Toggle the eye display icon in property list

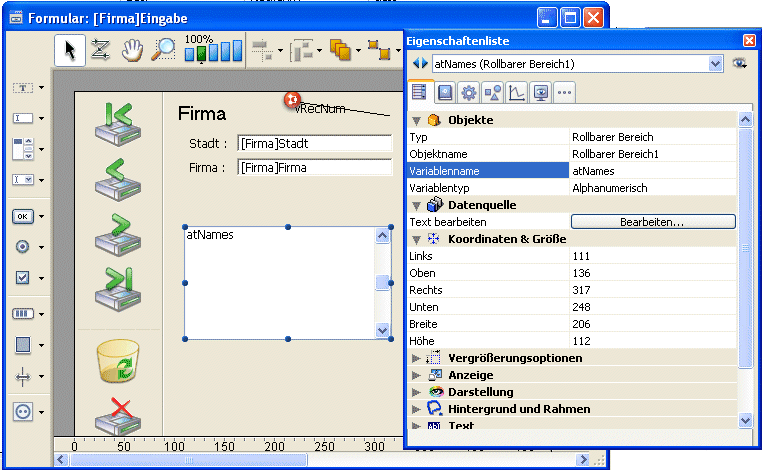pos(740,63)
